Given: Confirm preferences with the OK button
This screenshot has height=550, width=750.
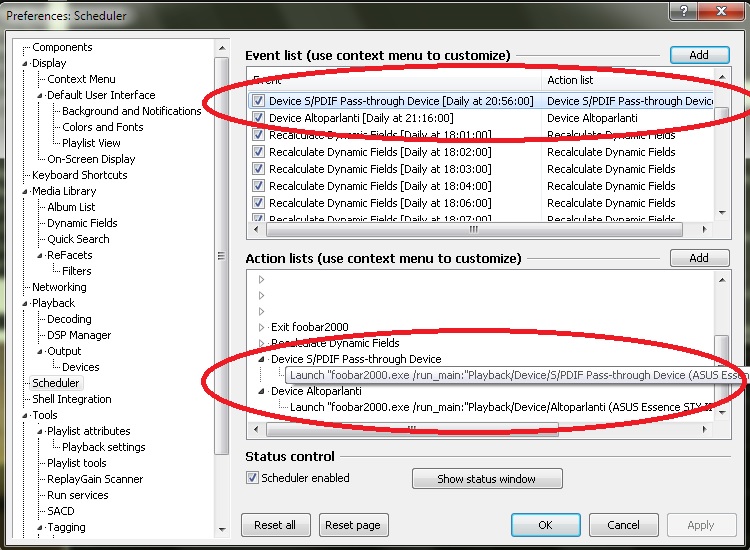Looking at the screenshot, I should (x=546, y=525).
